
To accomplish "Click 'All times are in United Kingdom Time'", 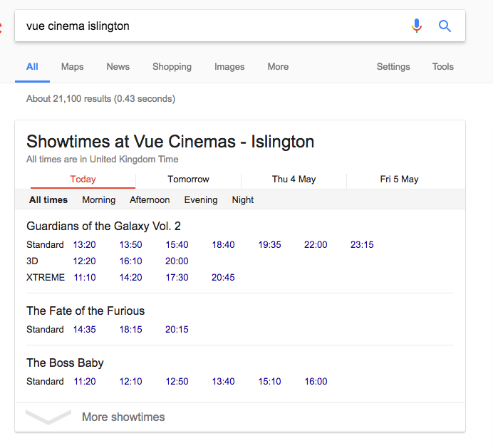I will [102, 159].
